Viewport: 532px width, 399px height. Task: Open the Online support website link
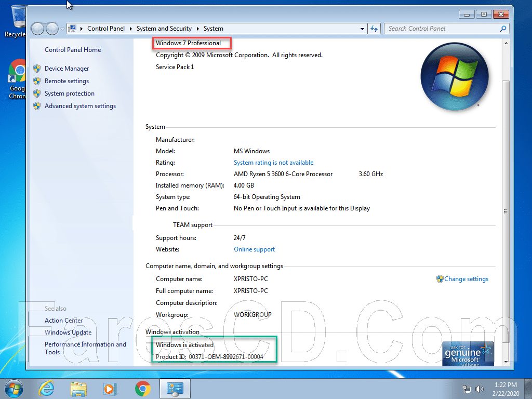(254, 249)
